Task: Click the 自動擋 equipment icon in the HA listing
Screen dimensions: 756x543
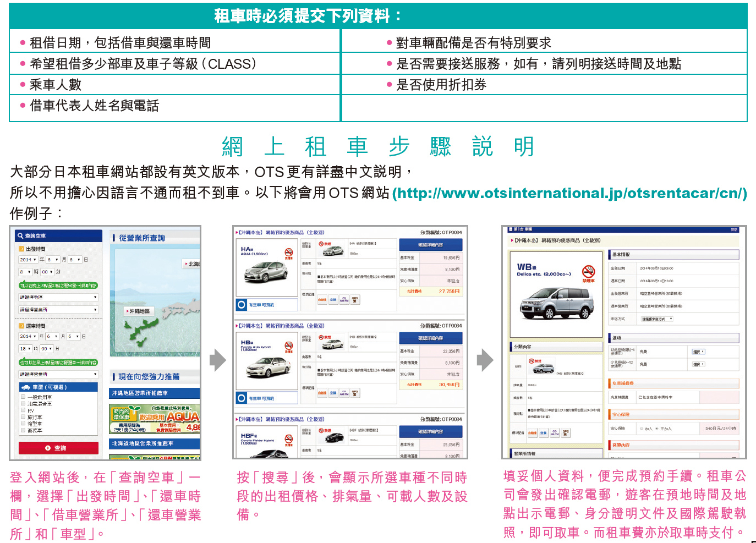Action: [x=322, y=300]
